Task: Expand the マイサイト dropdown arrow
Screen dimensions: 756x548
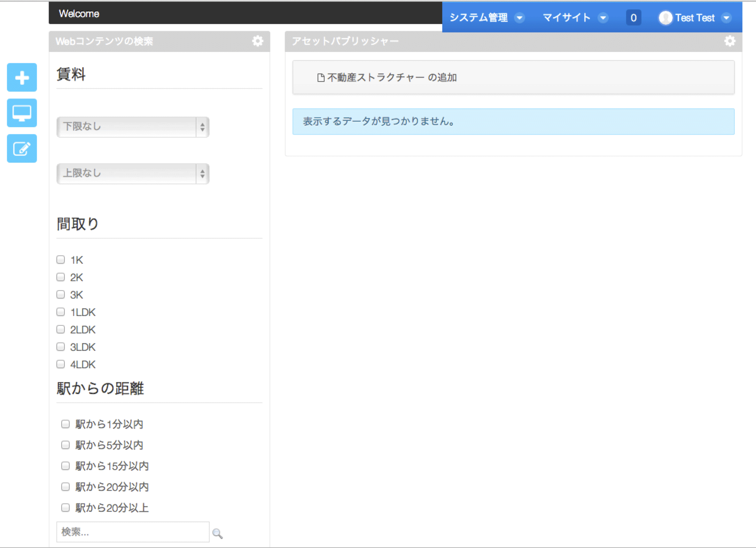Action: coord(603,18)
